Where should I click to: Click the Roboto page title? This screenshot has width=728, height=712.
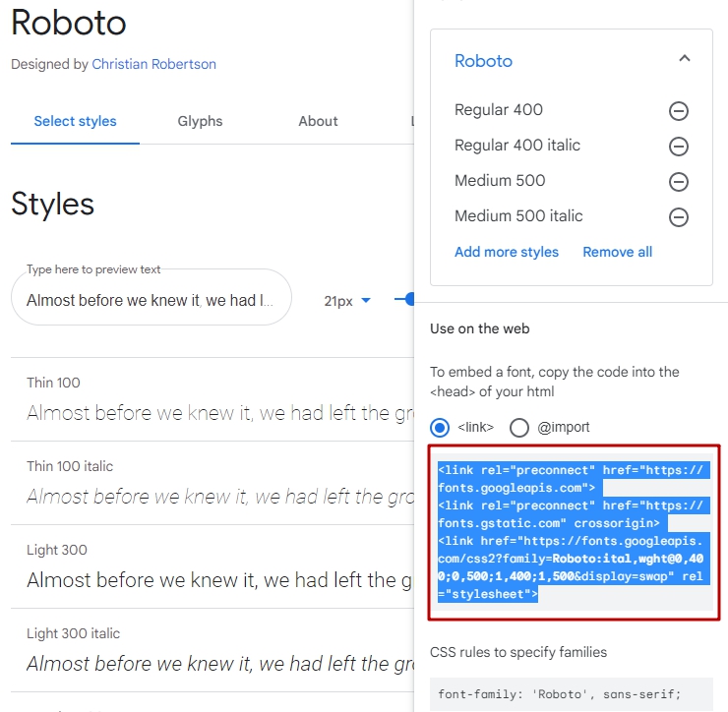[x=69, y=23]
